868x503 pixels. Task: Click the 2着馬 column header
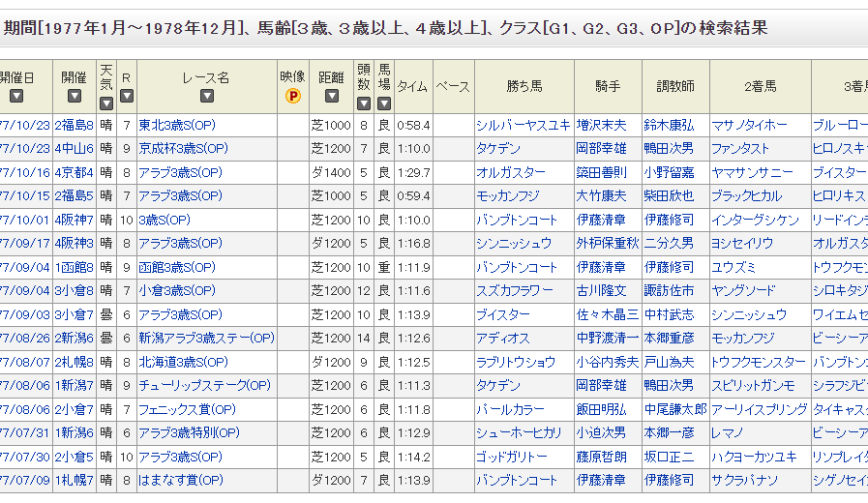coord(760,86)
